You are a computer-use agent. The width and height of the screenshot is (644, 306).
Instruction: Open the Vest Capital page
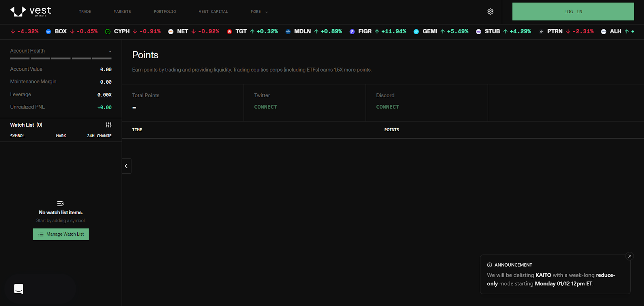(213, 12)
